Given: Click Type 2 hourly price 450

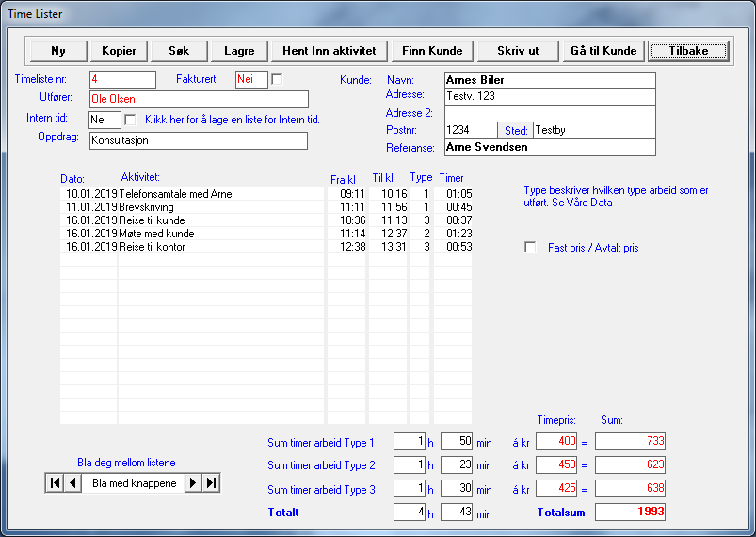Looking at the screenshot, I should (x=556, y=464).
